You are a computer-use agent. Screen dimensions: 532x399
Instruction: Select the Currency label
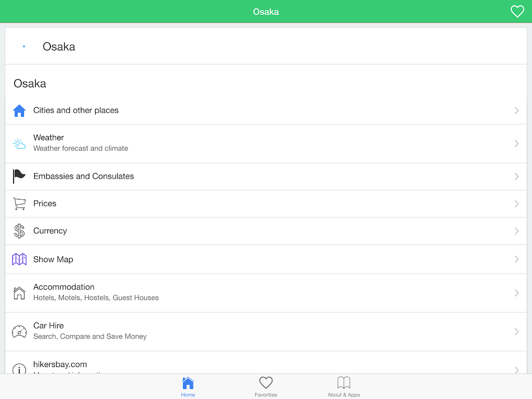coord(50,231)
